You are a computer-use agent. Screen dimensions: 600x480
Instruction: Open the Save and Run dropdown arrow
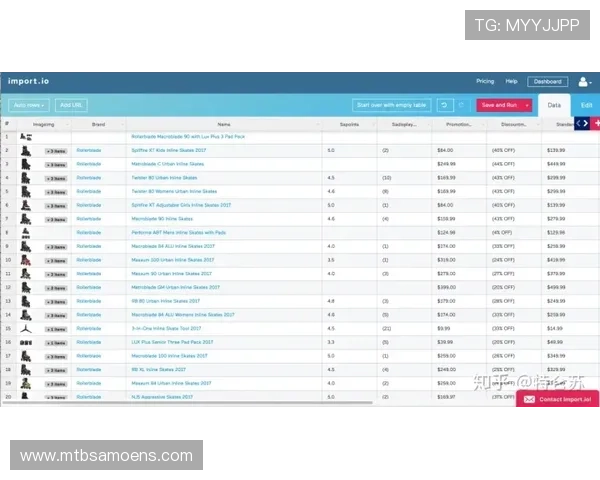pos(527,105)
